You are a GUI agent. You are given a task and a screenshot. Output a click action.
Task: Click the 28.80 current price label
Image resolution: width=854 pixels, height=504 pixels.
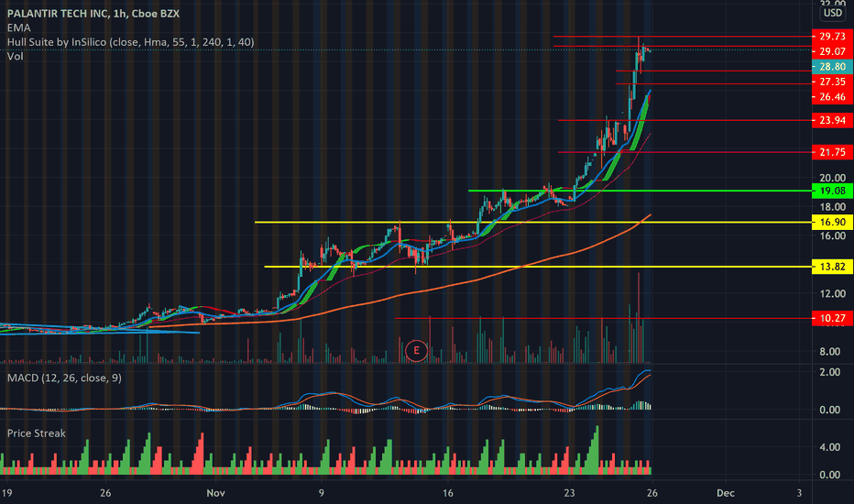coord(832,67)
